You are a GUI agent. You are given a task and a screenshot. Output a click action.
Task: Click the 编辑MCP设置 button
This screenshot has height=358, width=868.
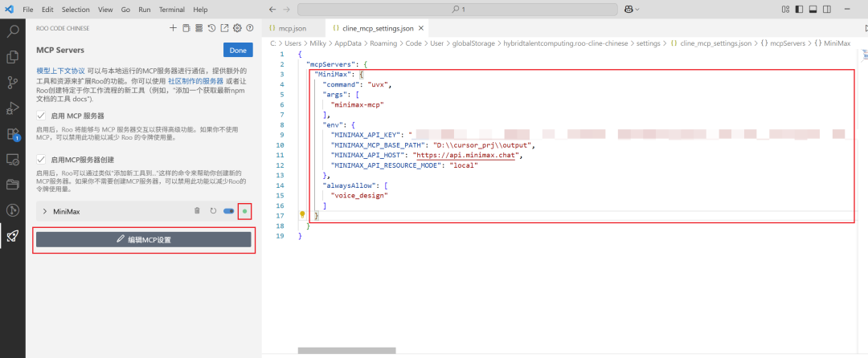[144, 239]
